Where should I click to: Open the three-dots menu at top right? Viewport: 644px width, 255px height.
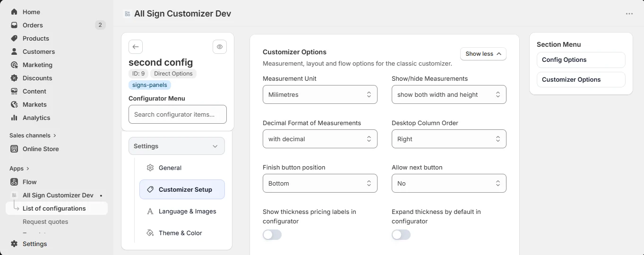629,14
